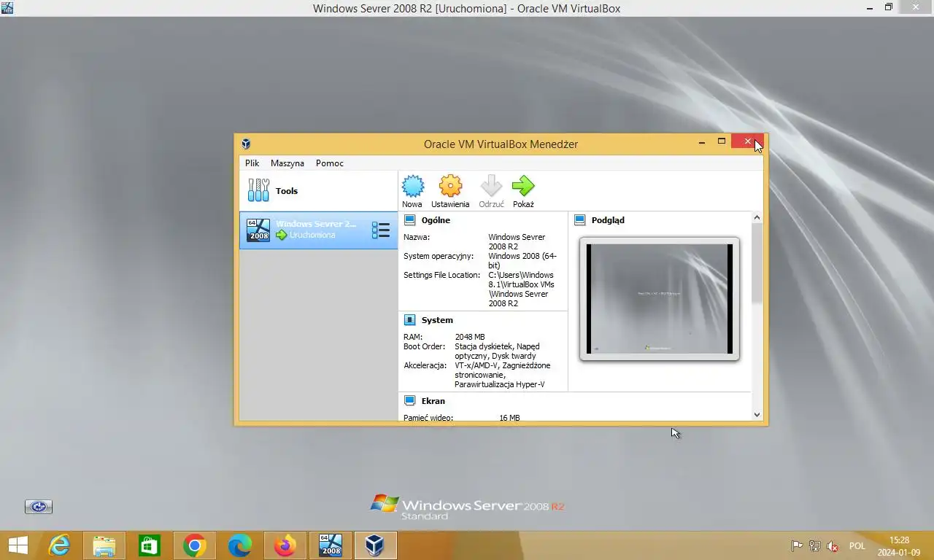Click the 'Windows 2008 (64-bit)' value
The height and width of the screenshot is (560, 934).
click(522, 261)
